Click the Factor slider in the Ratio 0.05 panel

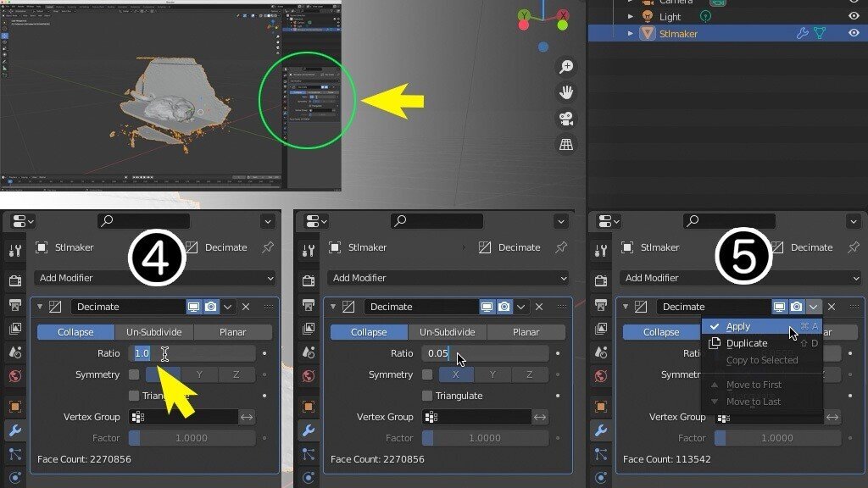(x=486, y=438)
